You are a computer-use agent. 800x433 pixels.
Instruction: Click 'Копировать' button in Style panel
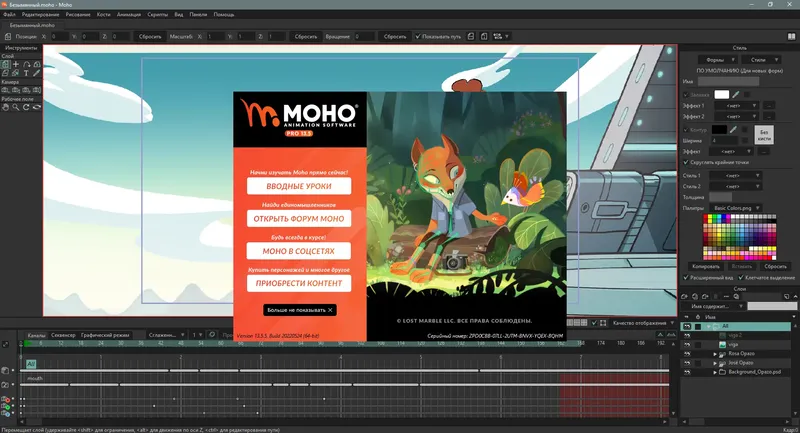tap(706, 266)
